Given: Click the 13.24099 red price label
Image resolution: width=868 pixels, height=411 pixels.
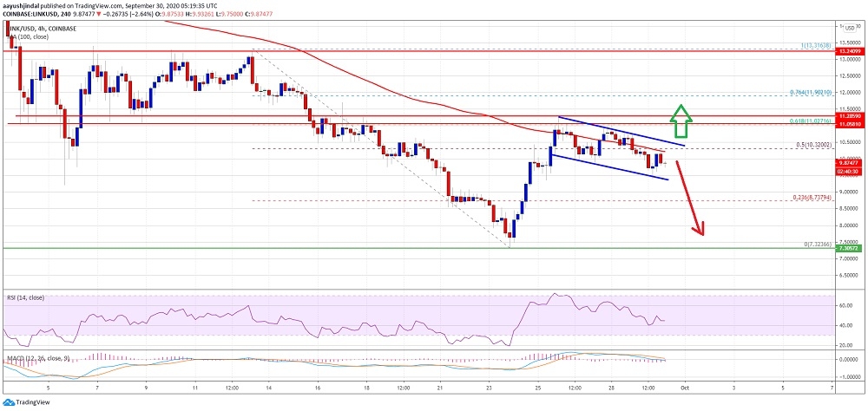Looking at the screenshot, I should click(x=849, y=52).
